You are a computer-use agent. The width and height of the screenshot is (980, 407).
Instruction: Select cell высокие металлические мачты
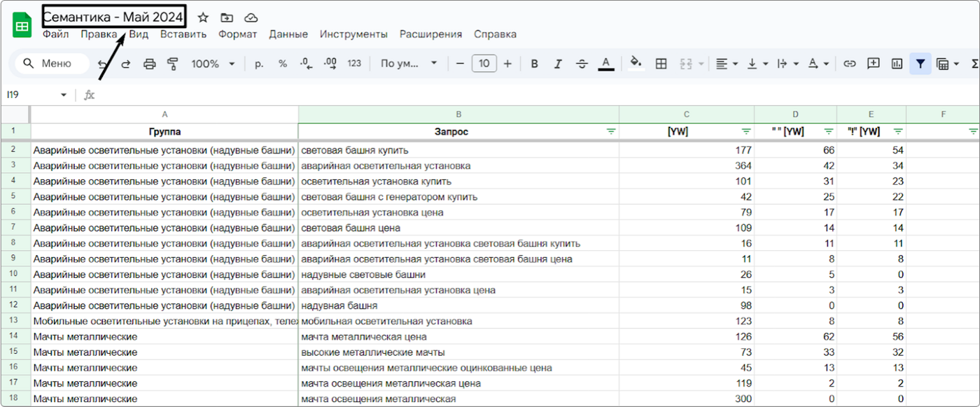pyautogui.click(x=458, y=352)
